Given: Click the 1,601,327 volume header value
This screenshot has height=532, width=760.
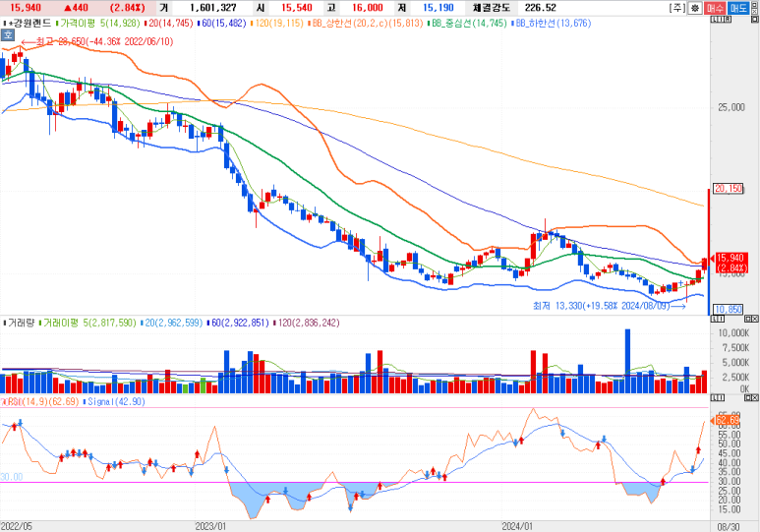Looking at the screenshot, I should click(x=212, y=8).
